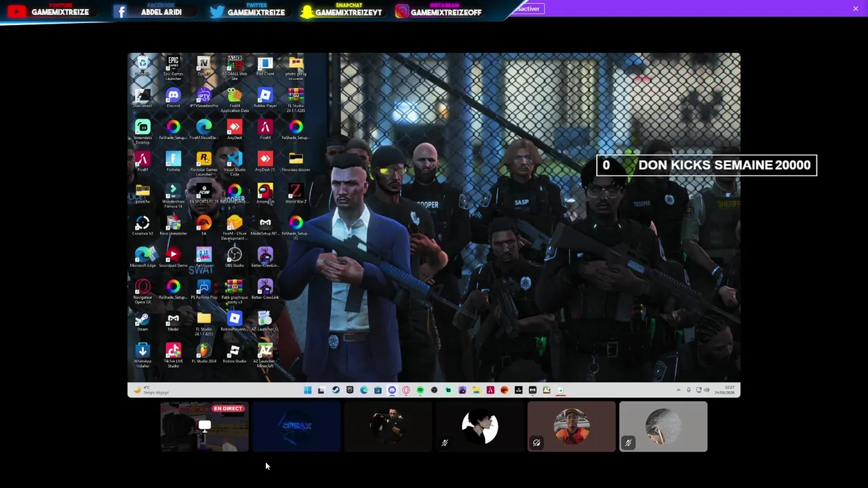Click the 'activer' button in purple bar

point(529,8)
